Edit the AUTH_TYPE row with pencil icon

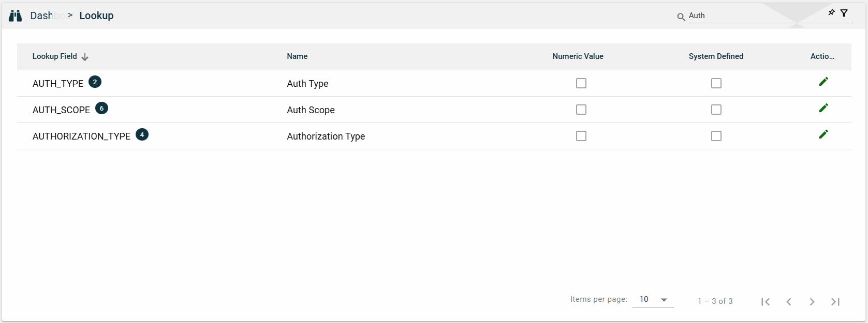823,82
